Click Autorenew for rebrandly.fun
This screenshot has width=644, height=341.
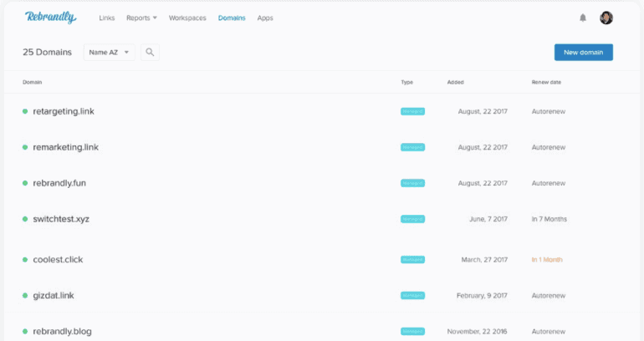click(549, 183)
